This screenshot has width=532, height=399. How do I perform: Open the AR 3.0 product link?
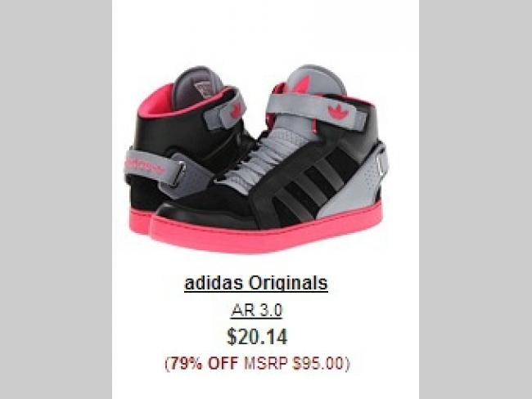click(x=256, y=311)
